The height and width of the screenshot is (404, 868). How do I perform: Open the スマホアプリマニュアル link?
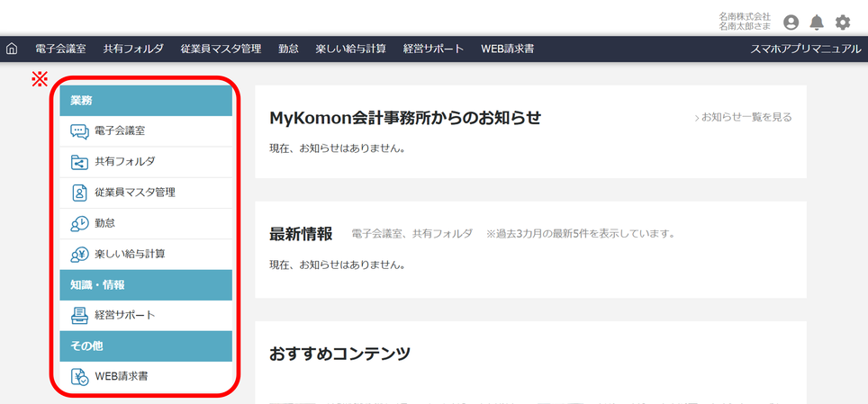tap(806, 49)
